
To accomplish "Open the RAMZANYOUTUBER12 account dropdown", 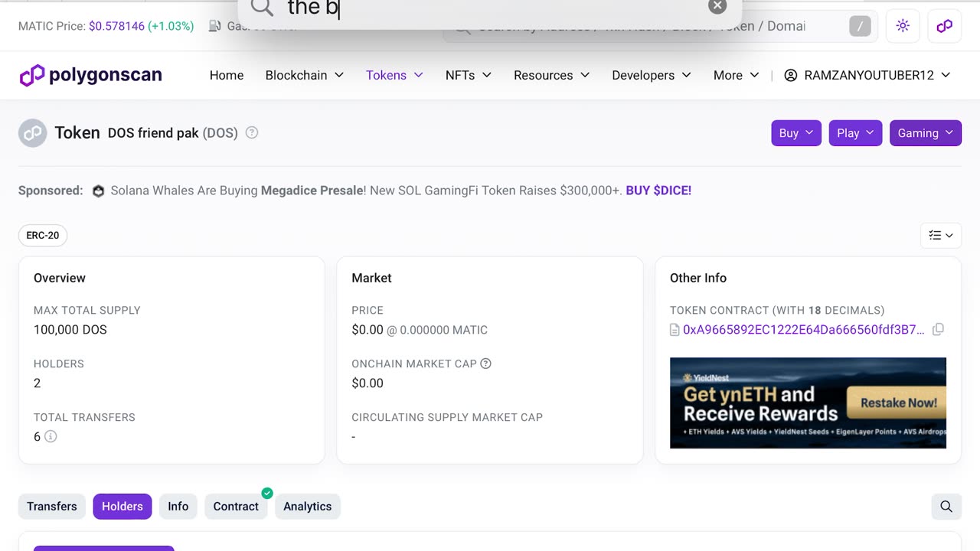I will (867, 75).
